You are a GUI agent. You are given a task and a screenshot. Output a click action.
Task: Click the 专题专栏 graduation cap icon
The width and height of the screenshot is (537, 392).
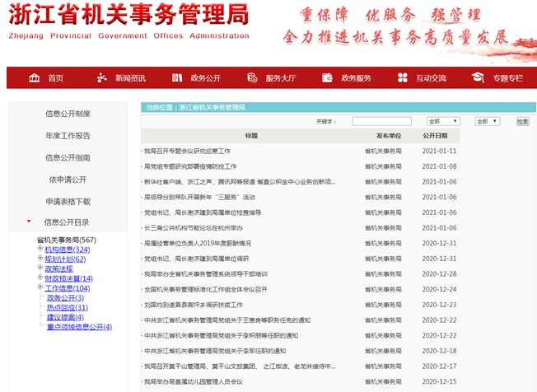(478, 78)
